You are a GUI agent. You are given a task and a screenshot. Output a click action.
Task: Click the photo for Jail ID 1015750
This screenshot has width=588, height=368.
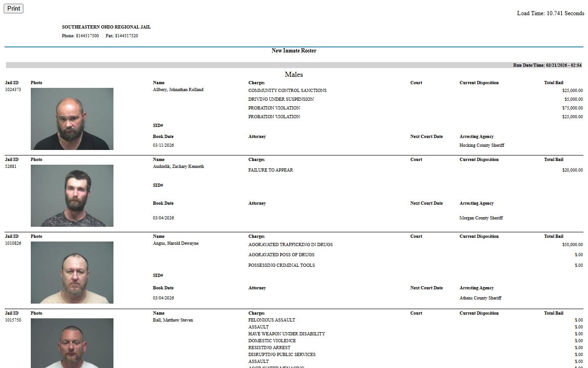pos(72,343)
